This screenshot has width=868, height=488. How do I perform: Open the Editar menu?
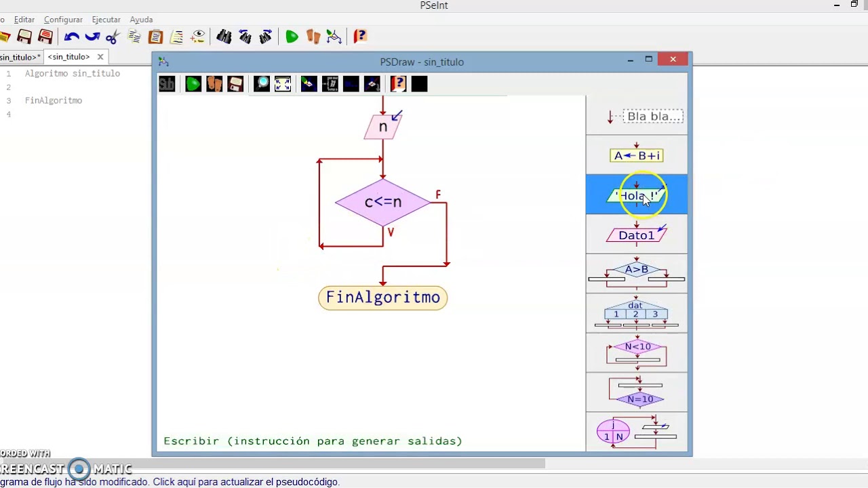coord(24,20)
